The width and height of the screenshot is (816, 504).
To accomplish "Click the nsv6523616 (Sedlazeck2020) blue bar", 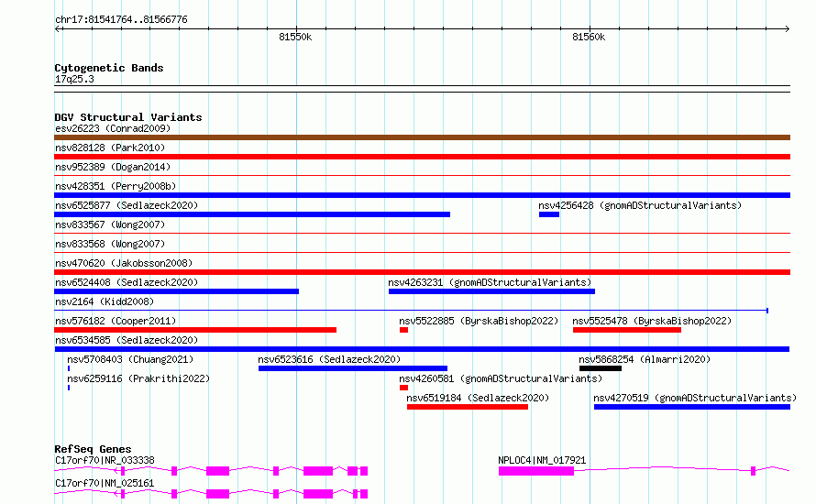I will point(353,368).
